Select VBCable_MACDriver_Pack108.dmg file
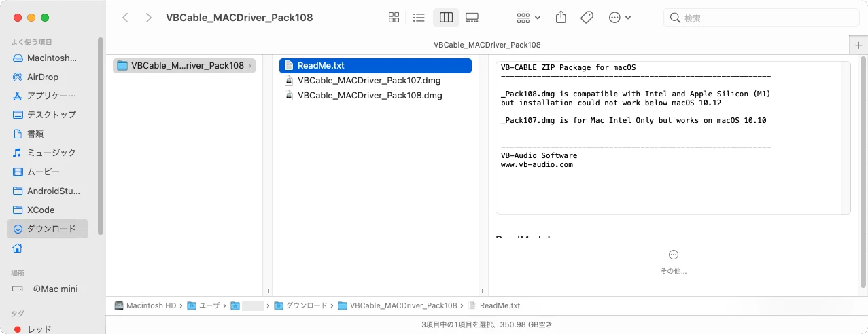 375,95
